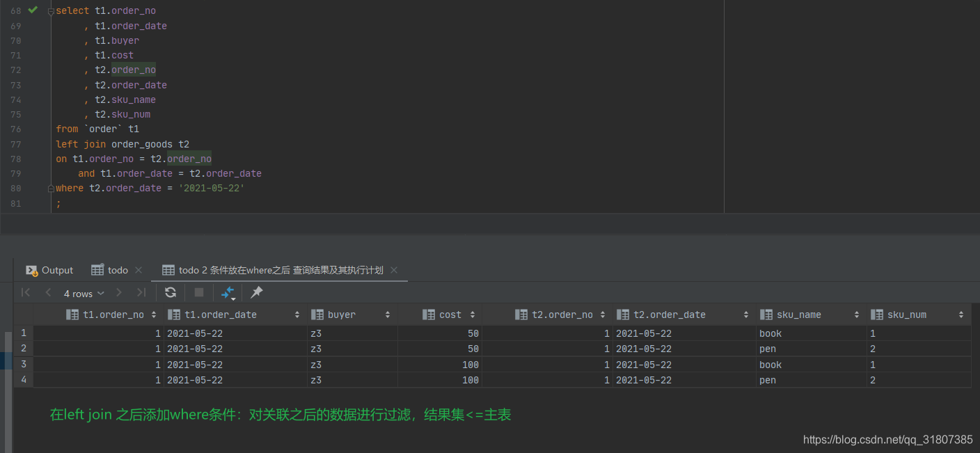Click the t1.order_date column header

pyautogui.click(x=235, y=315)
